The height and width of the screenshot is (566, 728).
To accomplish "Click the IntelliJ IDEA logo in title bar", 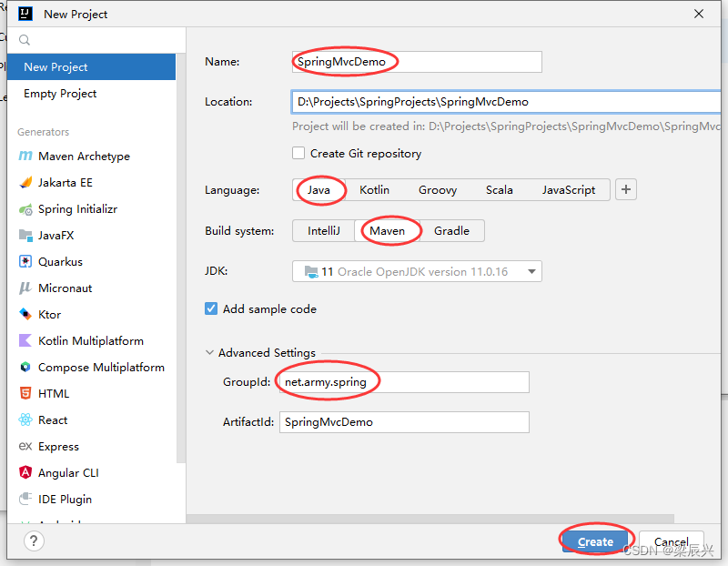I will pos(25,14).
